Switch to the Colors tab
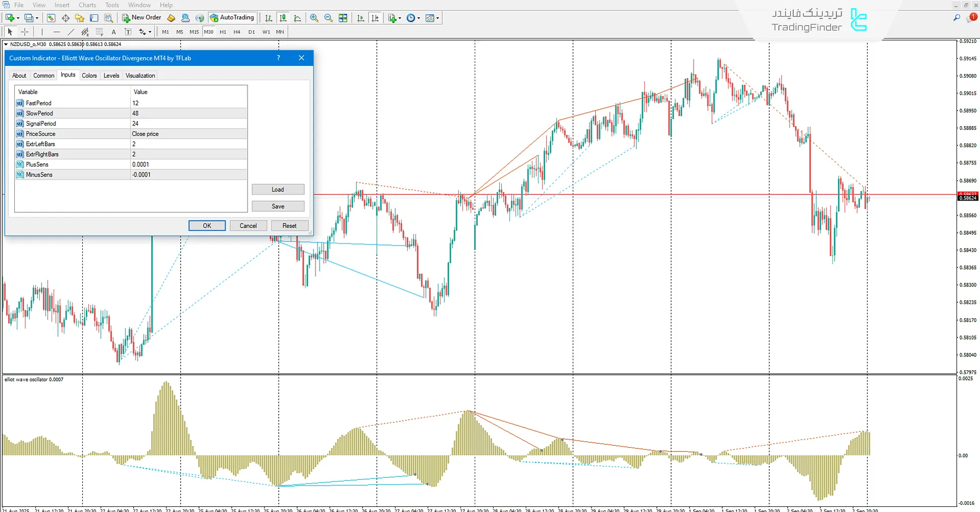Screen dimensions: 980x512 click(x=89, y=75)
